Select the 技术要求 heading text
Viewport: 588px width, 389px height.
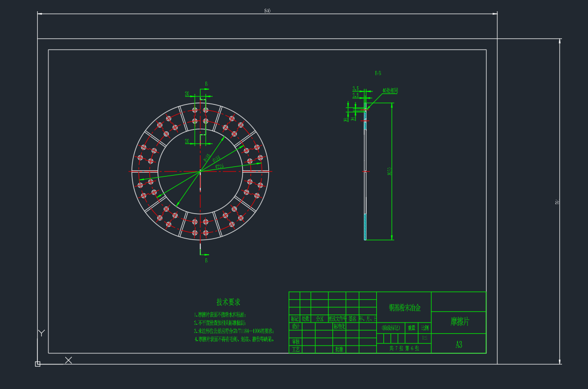(x=228, y=302)
